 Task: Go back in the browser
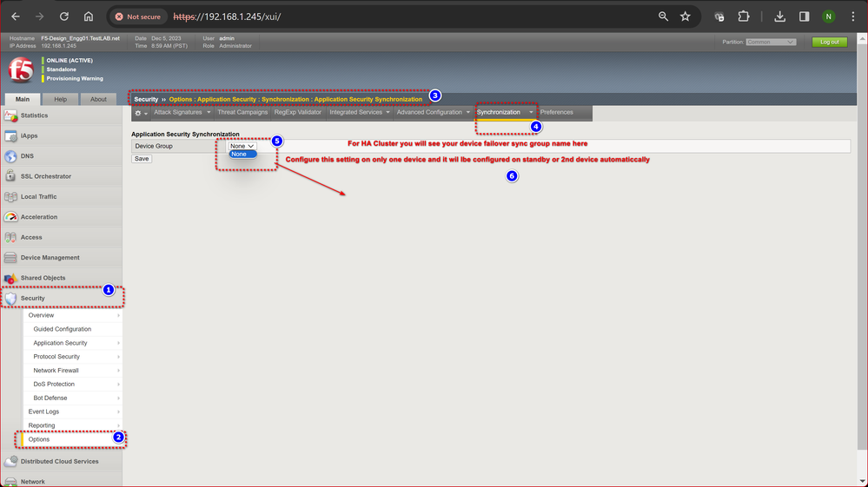coord(16,16)
